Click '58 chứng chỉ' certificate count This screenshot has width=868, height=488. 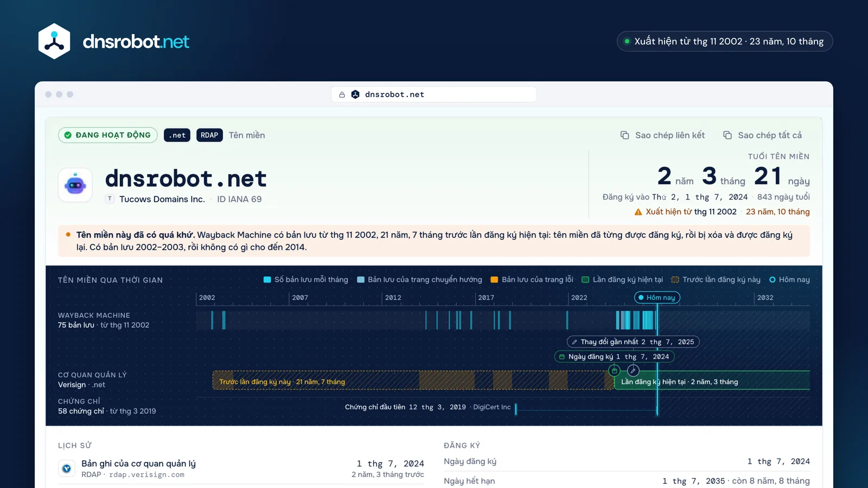(x=81, y=411)
